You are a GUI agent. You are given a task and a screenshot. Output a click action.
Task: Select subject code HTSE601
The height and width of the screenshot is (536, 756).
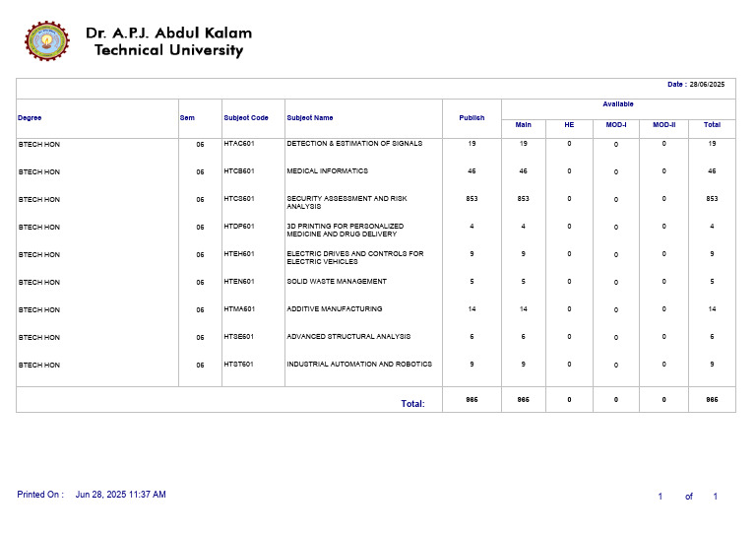pos(238,336)
